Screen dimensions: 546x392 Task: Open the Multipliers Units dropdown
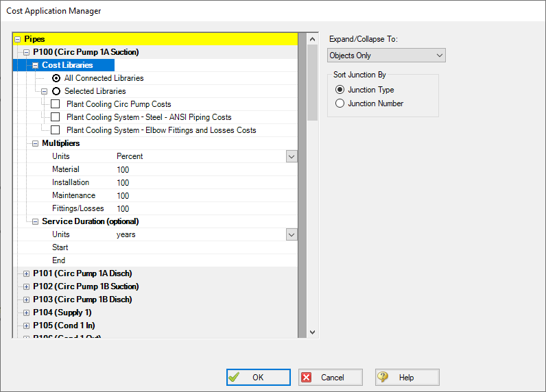tap(292, 156)
